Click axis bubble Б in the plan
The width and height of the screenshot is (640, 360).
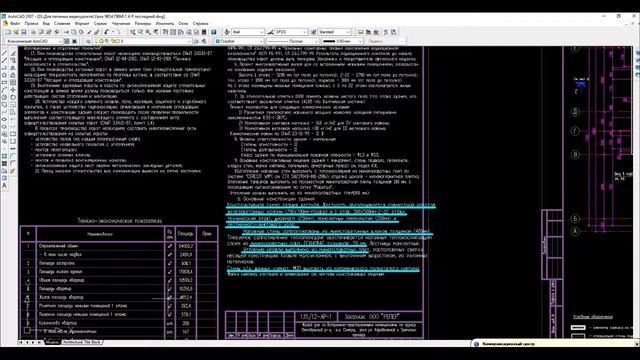(575, 219)
